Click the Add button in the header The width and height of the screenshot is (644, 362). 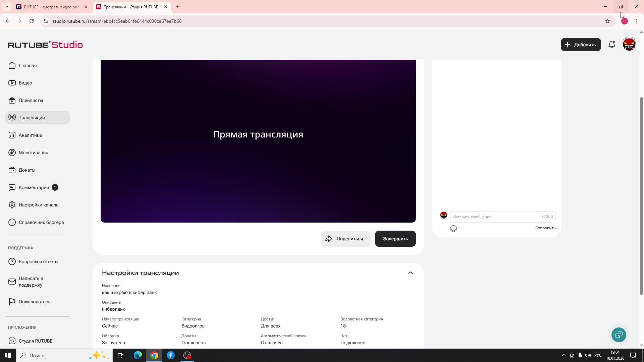[x=581, y=45]
